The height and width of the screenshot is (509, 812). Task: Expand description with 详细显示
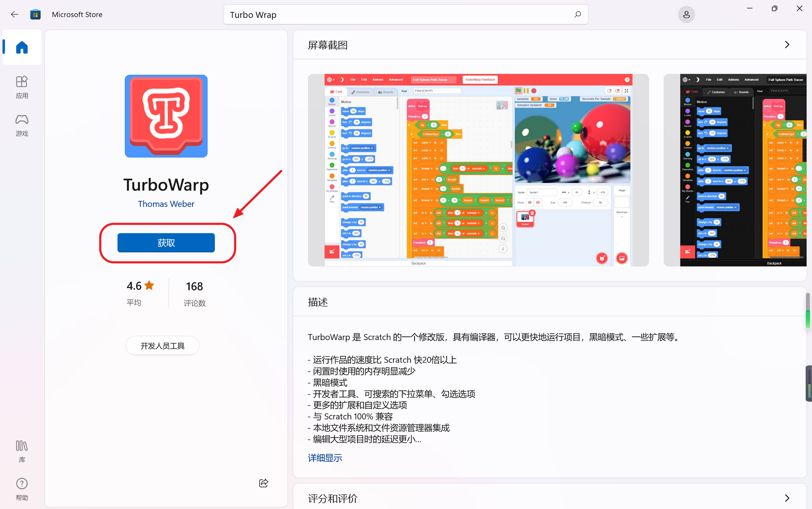tap(325, 458)
